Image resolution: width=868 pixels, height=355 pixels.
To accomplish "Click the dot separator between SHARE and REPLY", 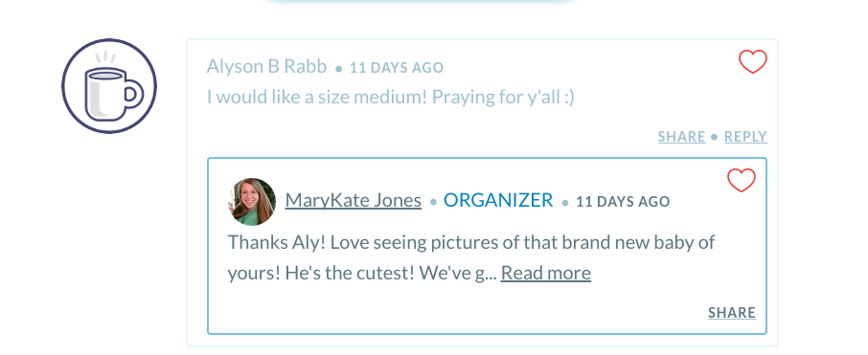I will [714, 137].
